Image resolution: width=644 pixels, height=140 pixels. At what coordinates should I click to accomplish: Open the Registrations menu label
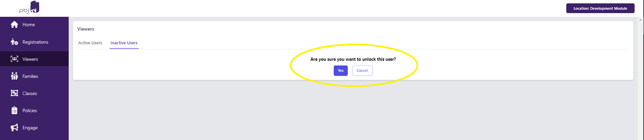(x=35, y=42)
